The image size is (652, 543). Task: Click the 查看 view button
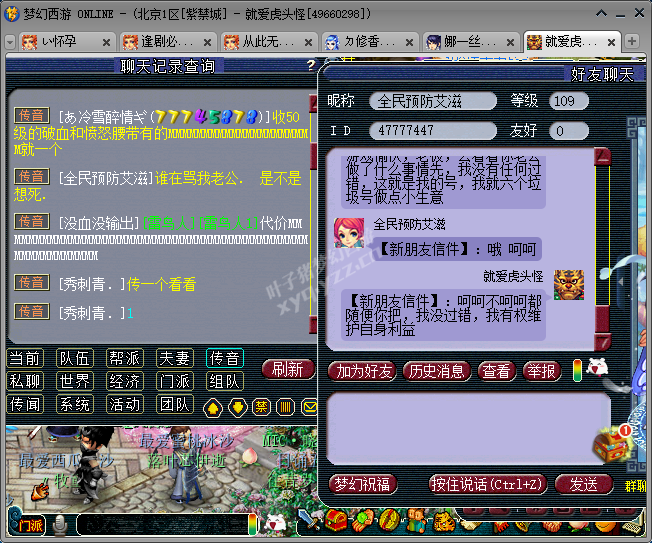coord(496,371)
